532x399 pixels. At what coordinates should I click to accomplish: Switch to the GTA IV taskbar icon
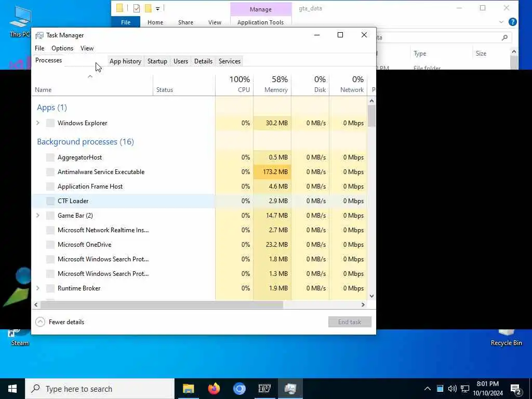tap(264, 389)
